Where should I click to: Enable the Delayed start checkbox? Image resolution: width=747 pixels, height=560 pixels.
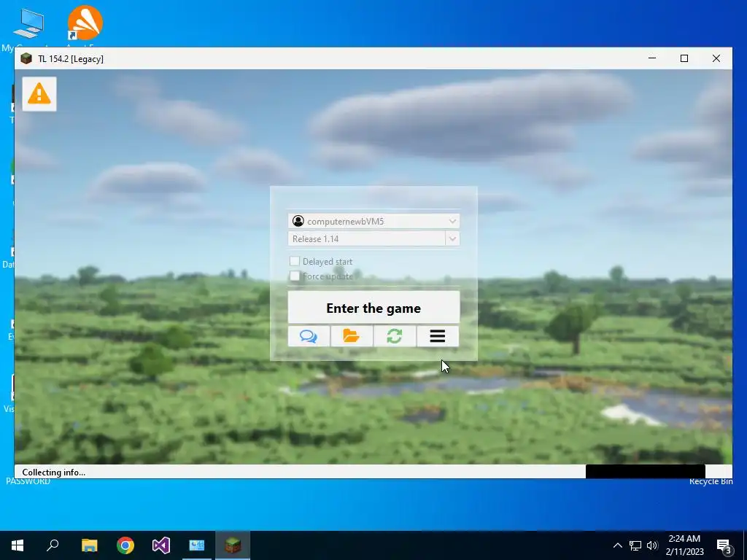pos(295,261)
